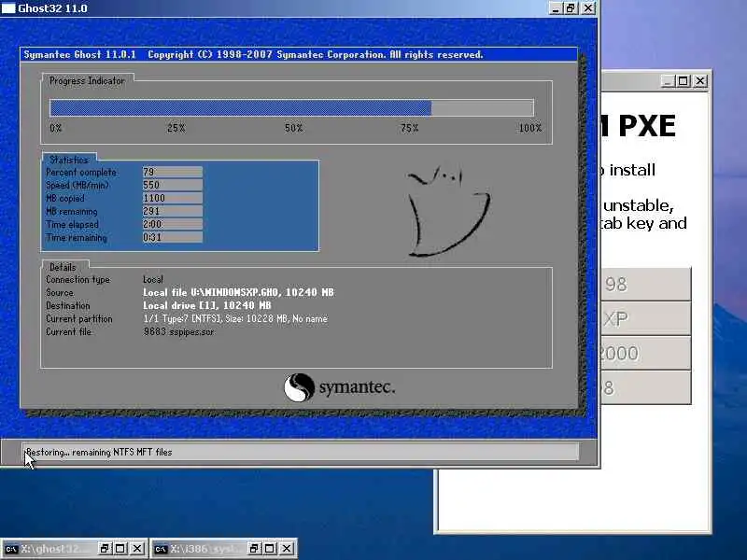The height and width of the screenshot is (560, 747).
Task: Click the X:\ghost32 console cmd icon
Action: coord(11,549)
